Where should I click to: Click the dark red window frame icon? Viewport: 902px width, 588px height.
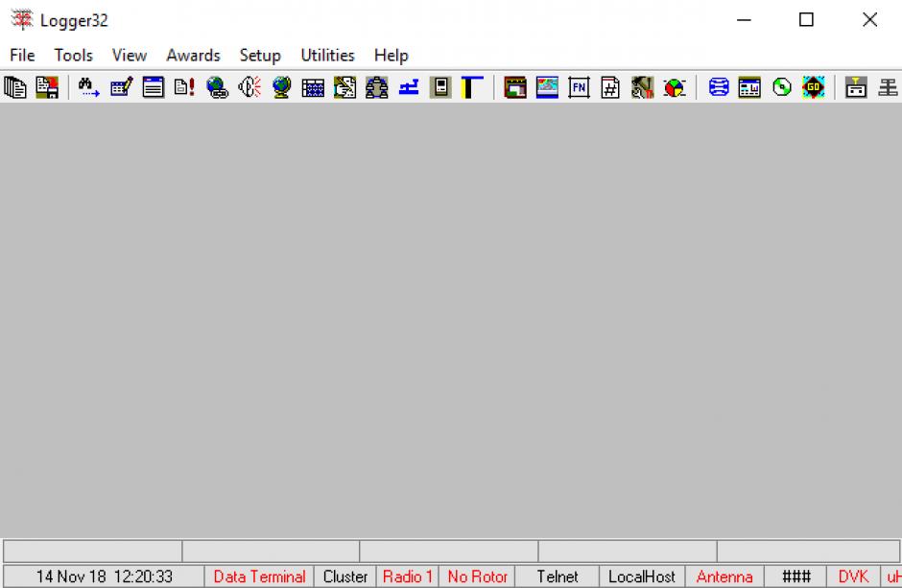point(515,87)
